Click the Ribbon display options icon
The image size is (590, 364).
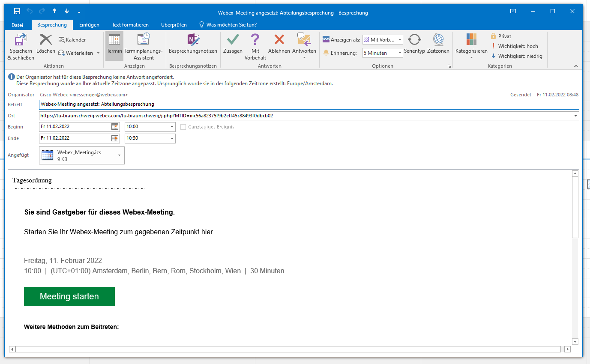pos(513,12)
